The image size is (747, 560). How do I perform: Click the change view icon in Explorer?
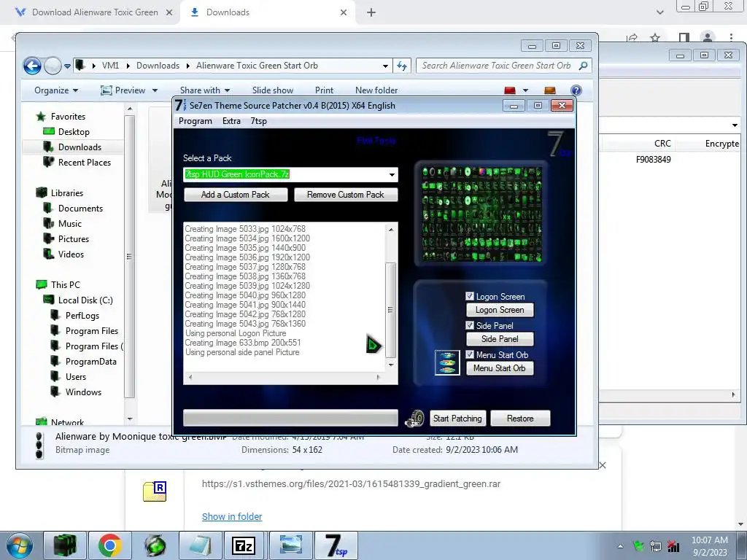tap(510, 90)
